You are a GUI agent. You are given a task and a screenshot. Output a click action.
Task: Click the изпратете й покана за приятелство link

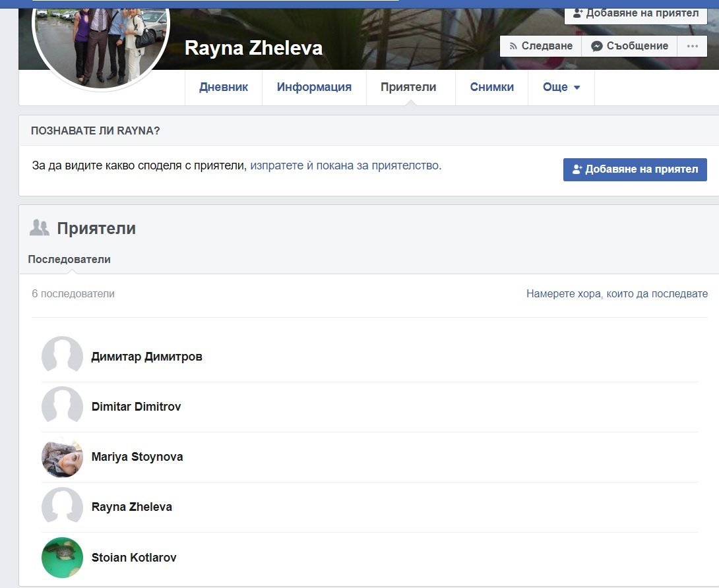345,165
